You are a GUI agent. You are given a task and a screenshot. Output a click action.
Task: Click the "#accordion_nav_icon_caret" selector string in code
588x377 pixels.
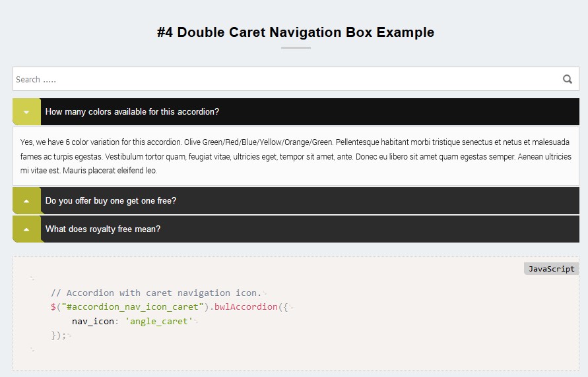[133, 307]
